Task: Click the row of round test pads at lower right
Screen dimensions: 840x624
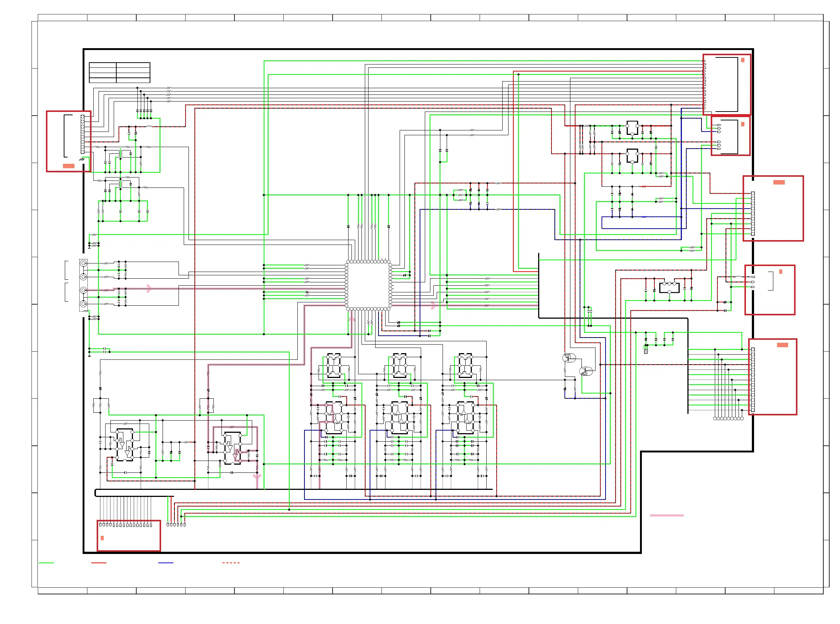Action: (728, 418)
